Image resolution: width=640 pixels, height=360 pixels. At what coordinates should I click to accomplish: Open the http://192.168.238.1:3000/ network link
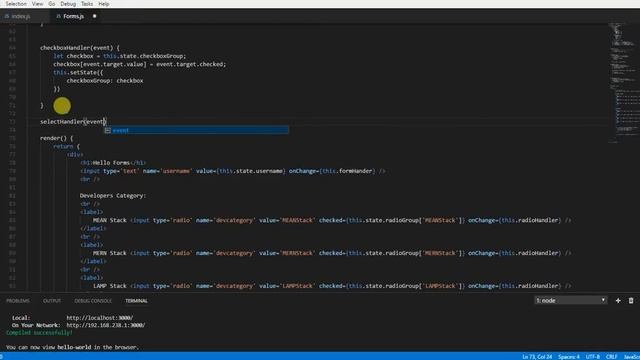tap(106, 325)
